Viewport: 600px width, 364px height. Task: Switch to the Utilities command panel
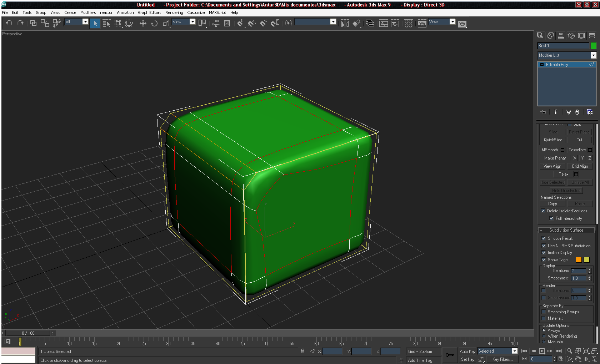[592, 35]
